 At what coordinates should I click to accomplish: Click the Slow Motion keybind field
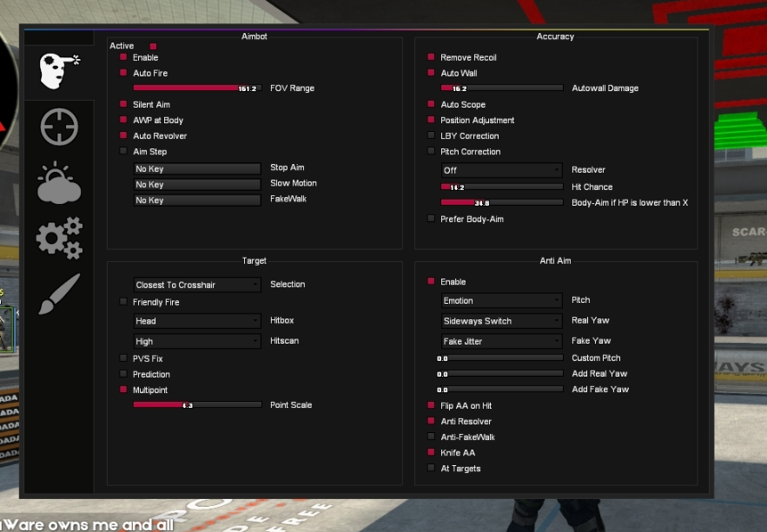click(x=196, y=183)
